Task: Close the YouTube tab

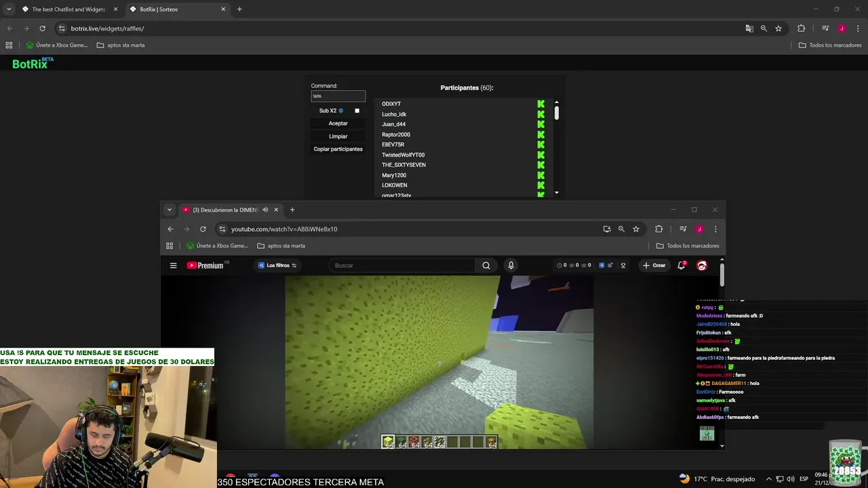Action: pos(277,210)
